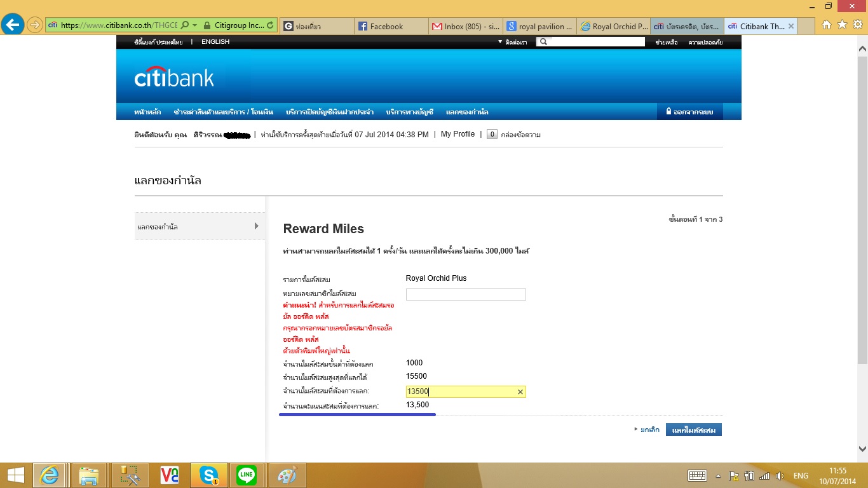Click the browser forward arrow
This screenshot has width=868, height=488.
click(35, 25)
